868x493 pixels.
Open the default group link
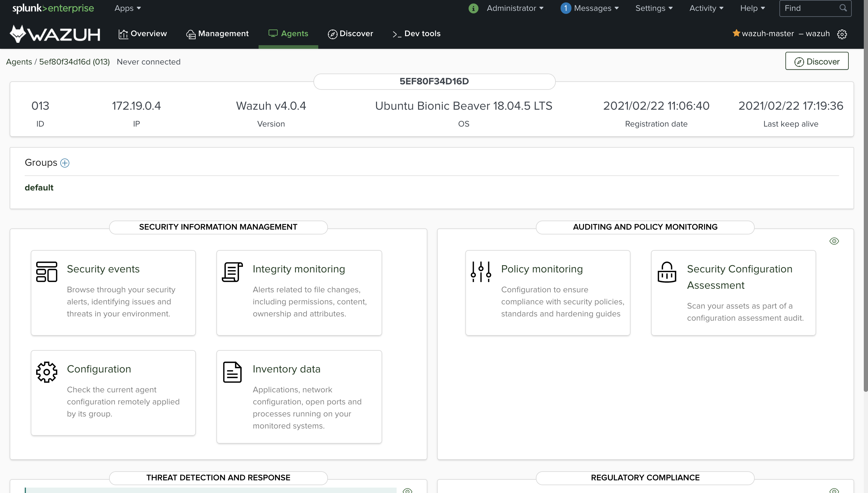[39, 187]
